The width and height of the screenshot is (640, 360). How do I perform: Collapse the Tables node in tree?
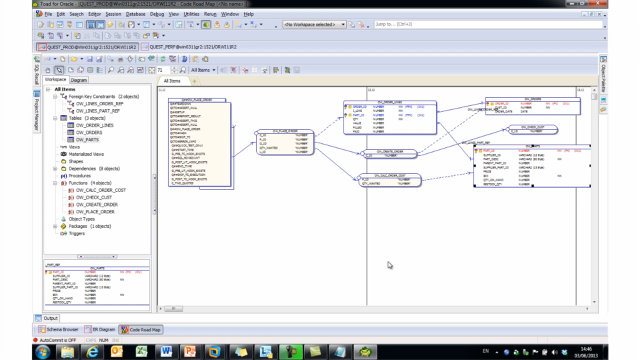[55, 118]
